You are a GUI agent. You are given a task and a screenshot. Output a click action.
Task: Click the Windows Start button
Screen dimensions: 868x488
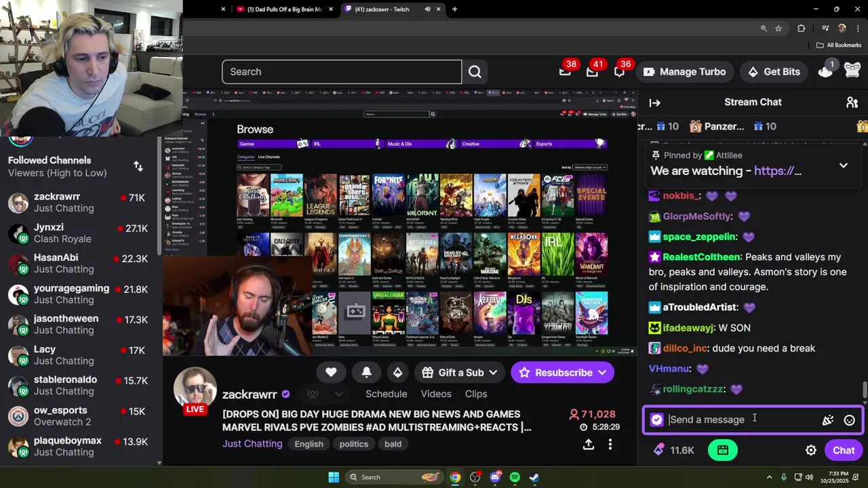tap(334, 477)
